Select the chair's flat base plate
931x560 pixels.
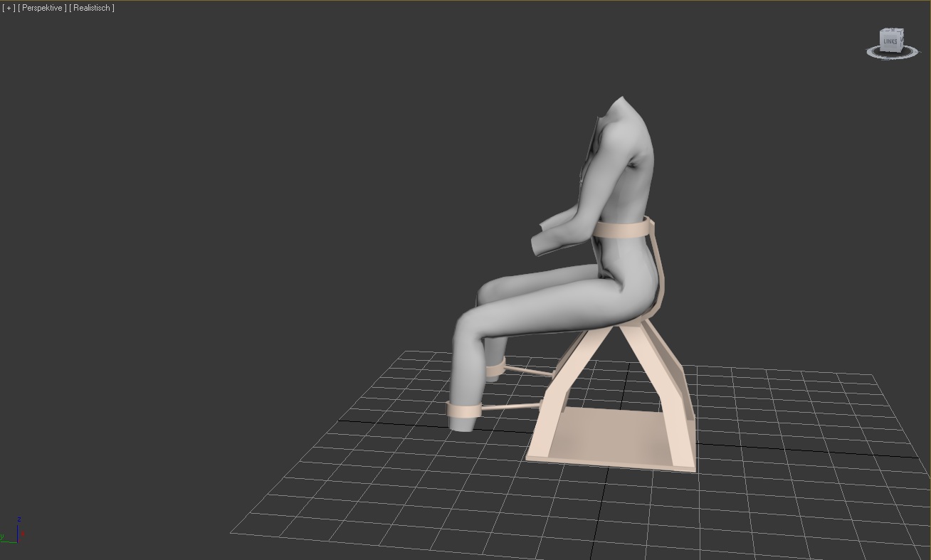coord(612,434)
